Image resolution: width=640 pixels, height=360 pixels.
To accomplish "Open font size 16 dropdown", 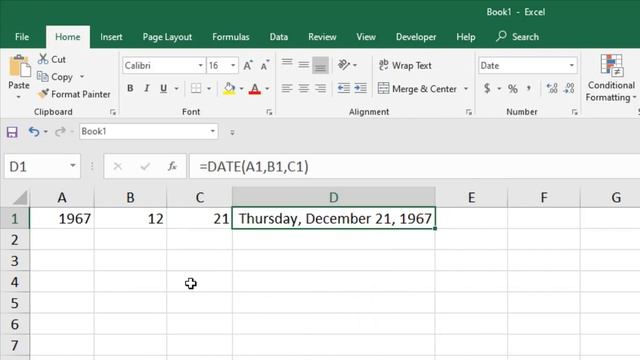I will pos(233,66).
